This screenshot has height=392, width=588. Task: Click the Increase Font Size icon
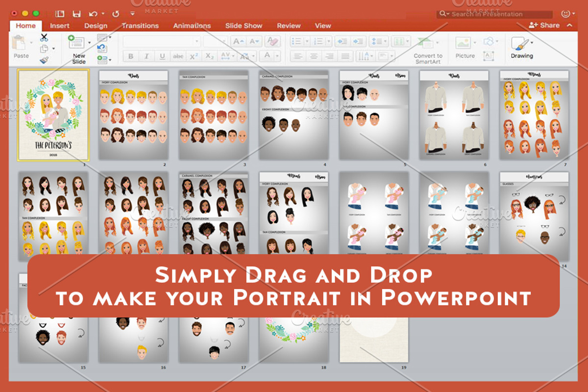pyautogui.click(x=239, y=42)
